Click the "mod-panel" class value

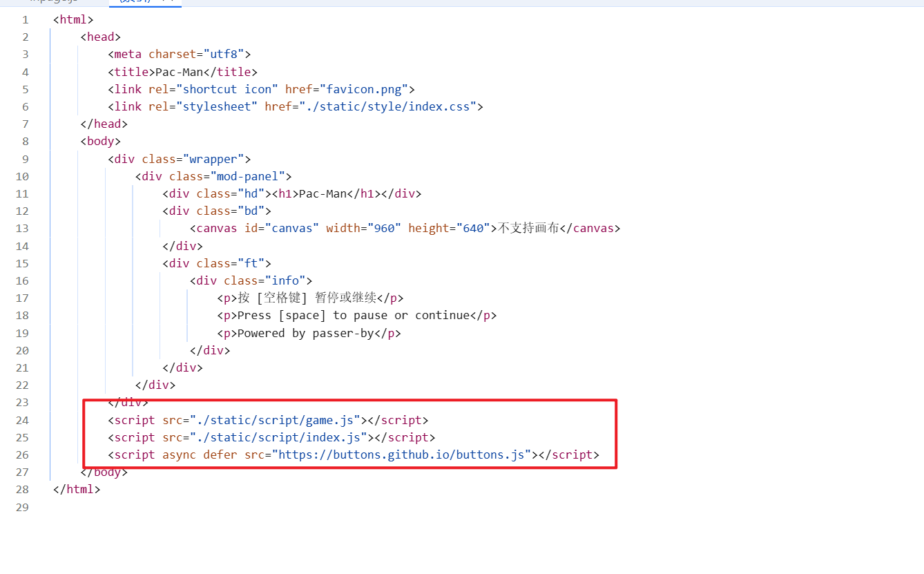tap(251, 176)
